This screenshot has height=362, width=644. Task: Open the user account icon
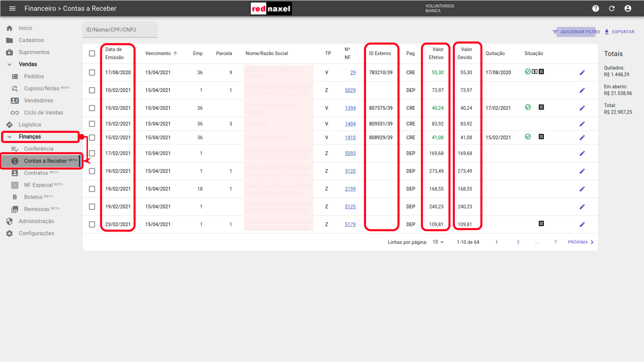(x=628, y=8)
